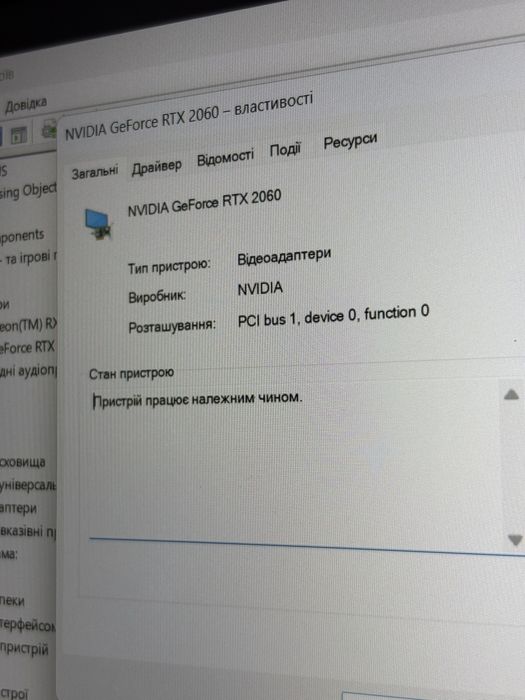Select 'дні аудіоп' item in Device Manager tree
Screen dimensions: 525x700
coord(28,371)
